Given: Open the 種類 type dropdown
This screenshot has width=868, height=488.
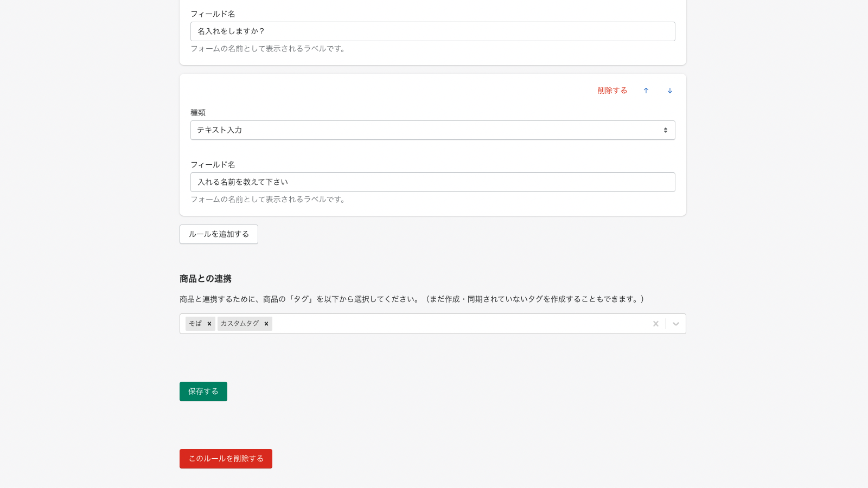Looking at the screenshot, I should click(x=433, y=130).
